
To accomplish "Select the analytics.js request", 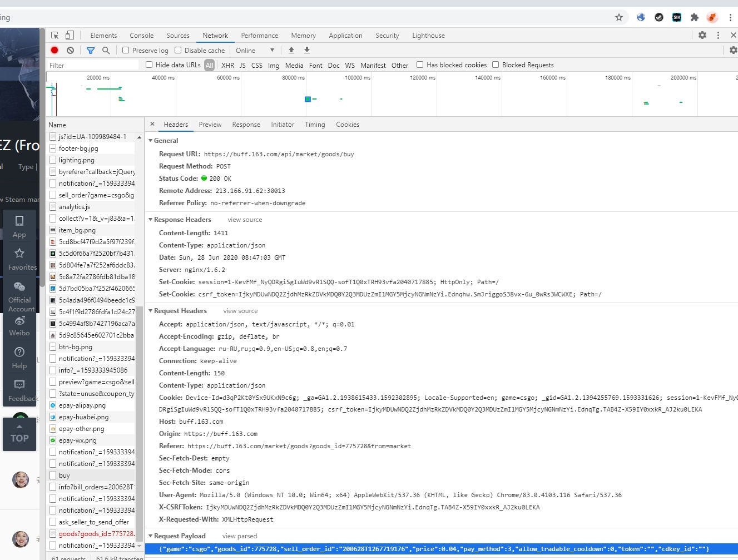I will (x=91, y=207).
